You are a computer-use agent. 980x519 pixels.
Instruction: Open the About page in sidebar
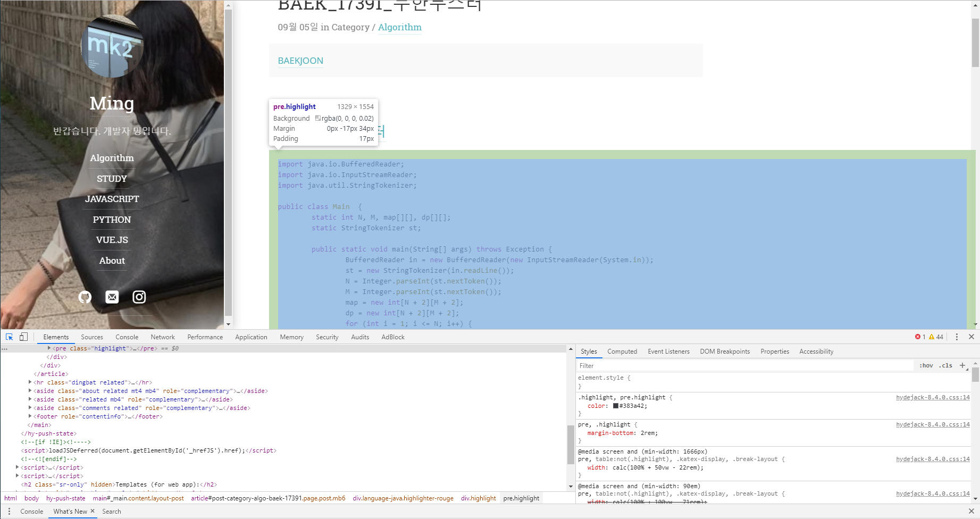112,261
